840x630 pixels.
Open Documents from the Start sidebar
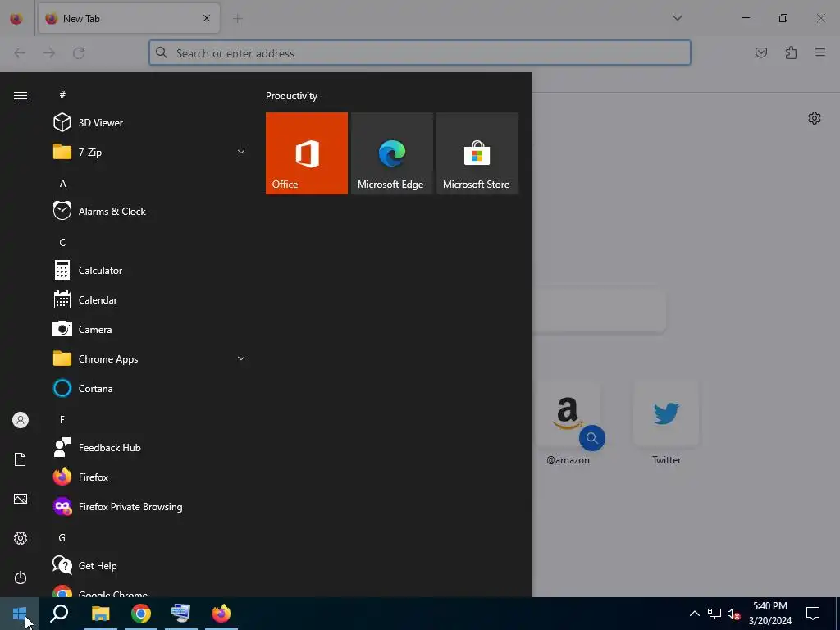(21, 459)
